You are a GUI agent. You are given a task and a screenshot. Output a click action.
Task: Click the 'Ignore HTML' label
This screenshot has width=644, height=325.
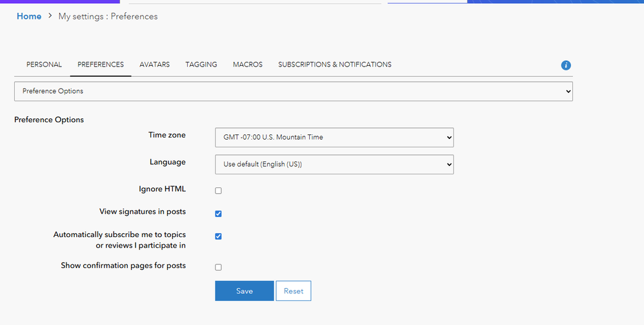click(x=162, y=189)
